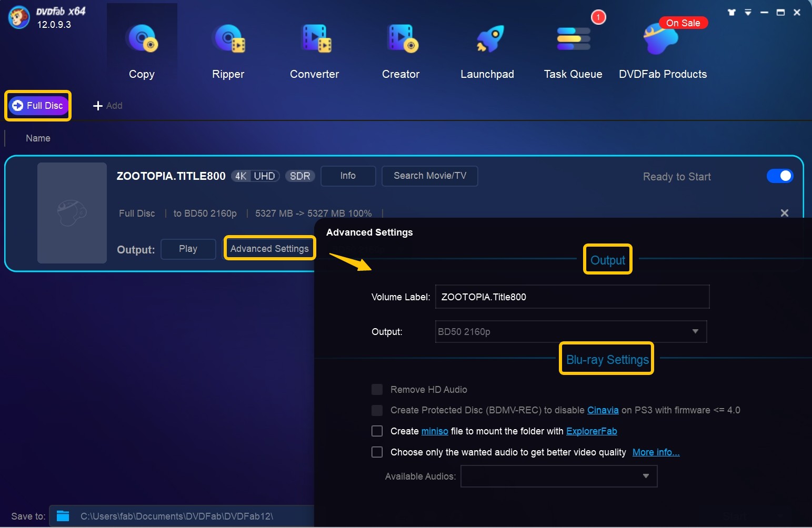Screen dimensions: 812x528
Task: Click the '5327 MB -> 5327 MB 100%' text
Action: (313, 214)
